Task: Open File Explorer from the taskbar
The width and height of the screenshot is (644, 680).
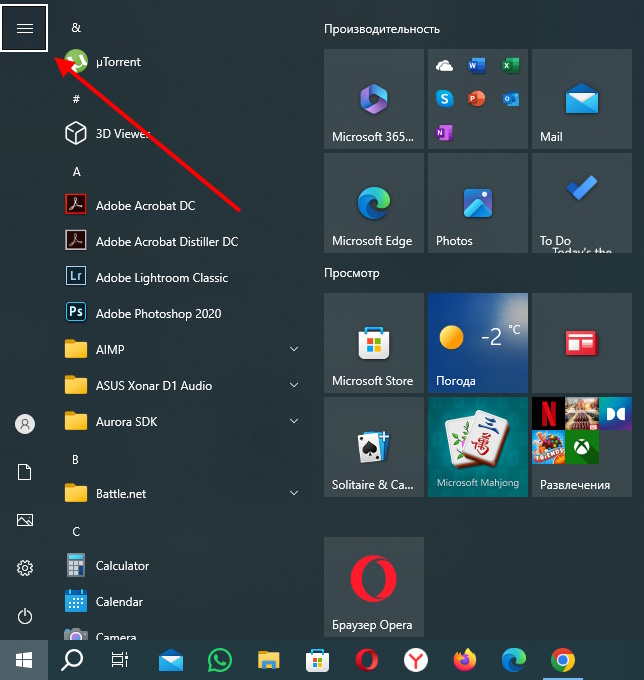Action: pyautogui.click(x=268, y=660)
